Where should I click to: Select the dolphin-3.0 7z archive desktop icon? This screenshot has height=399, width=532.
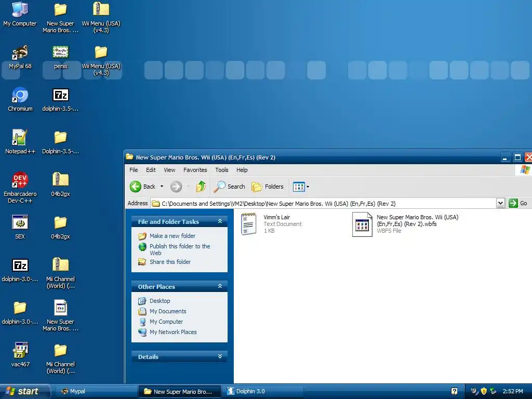[x=20, y=265]
